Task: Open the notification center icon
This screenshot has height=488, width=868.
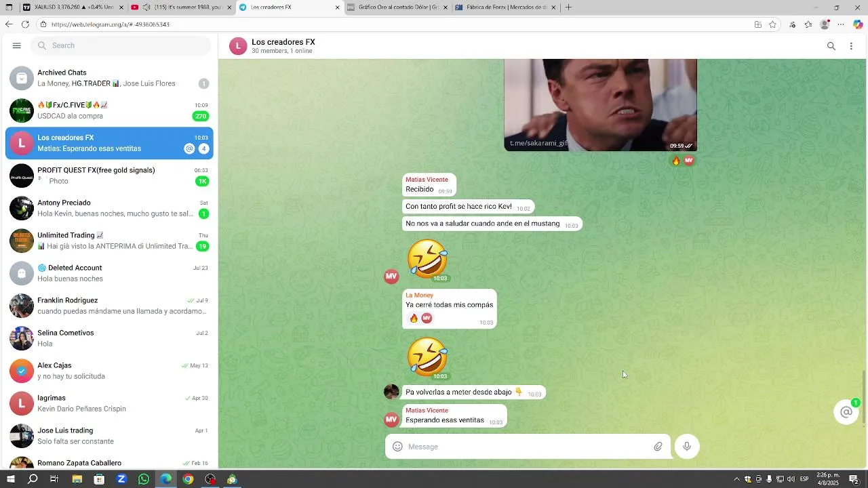Action: pyautogui.click(x=854, y=479)
